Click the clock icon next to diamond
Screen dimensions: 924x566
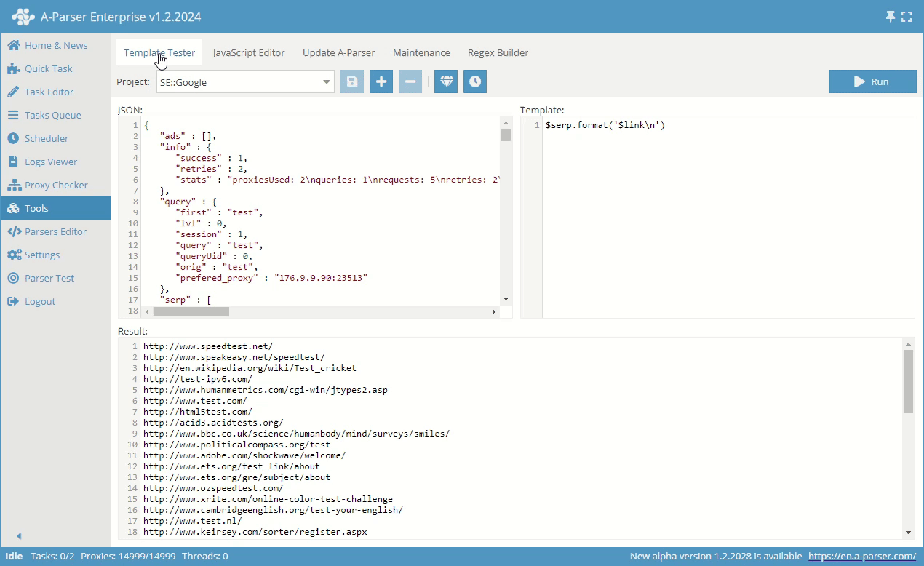tap(475, 82)
